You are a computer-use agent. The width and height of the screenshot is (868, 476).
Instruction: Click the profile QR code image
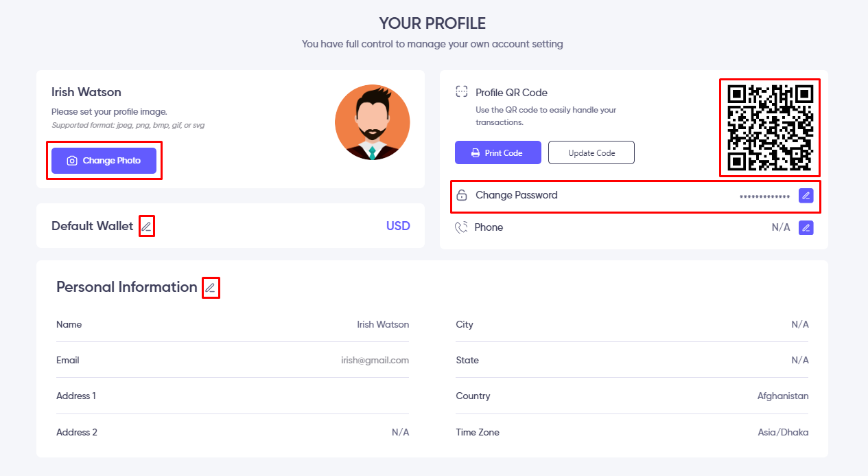(x=770, y=128)
